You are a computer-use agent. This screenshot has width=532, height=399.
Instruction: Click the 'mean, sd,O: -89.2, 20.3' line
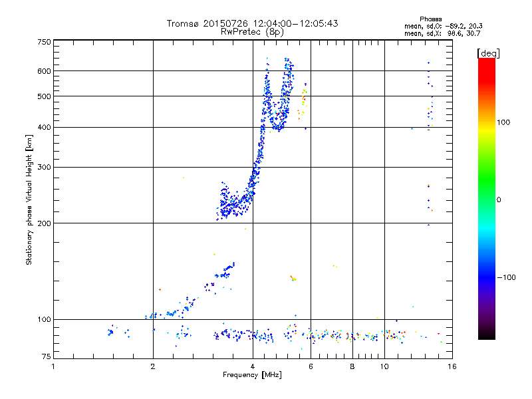coord(443,26)
